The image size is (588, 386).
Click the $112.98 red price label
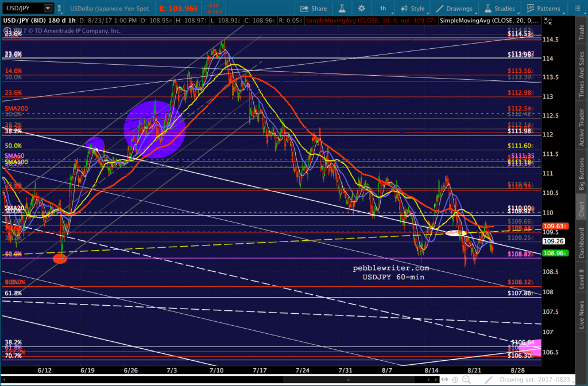click(520, 92)
